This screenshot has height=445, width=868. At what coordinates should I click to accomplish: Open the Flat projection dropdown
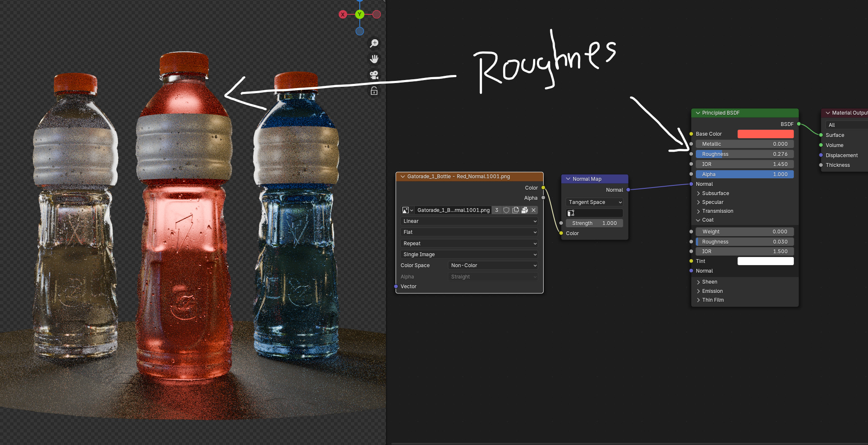469,232
